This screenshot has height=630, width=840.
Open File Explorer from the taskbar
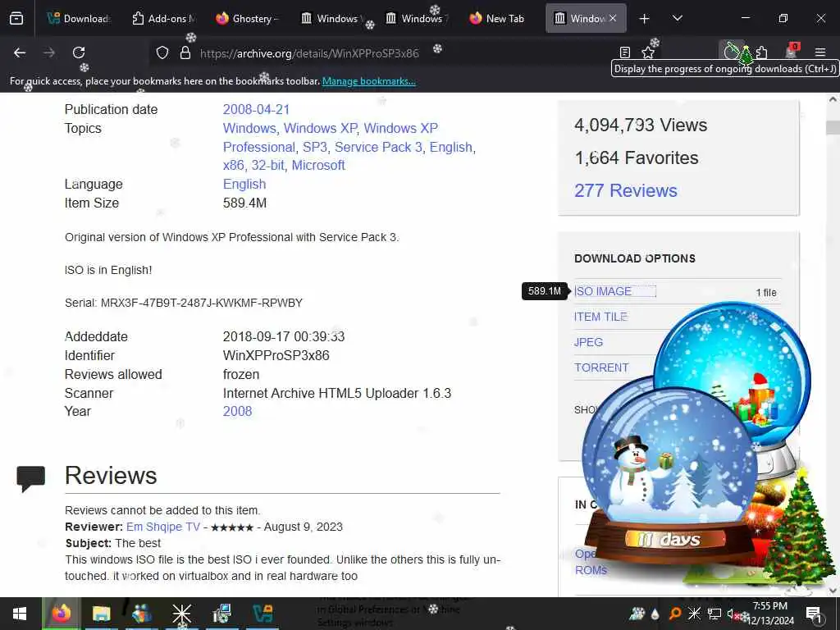point(101,614)
